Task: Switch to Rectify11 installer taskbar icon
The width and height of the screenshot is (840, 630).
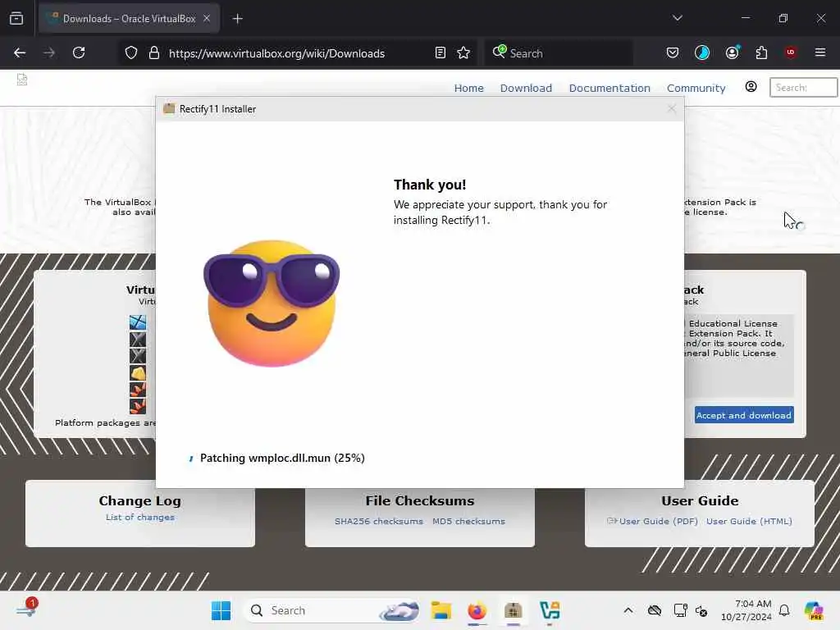Action: click(x=514, y=610)
